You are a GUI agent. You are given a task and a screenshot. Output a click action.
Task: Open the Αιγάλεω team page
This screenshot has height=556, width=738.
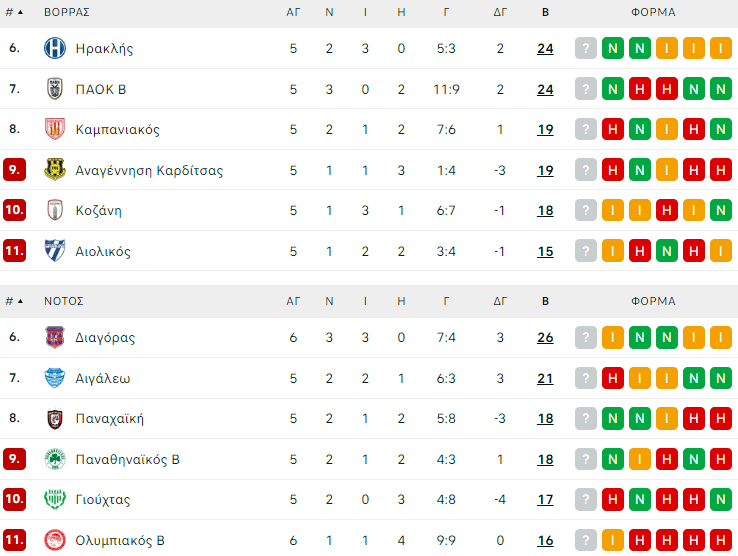(x=103, y=378)
